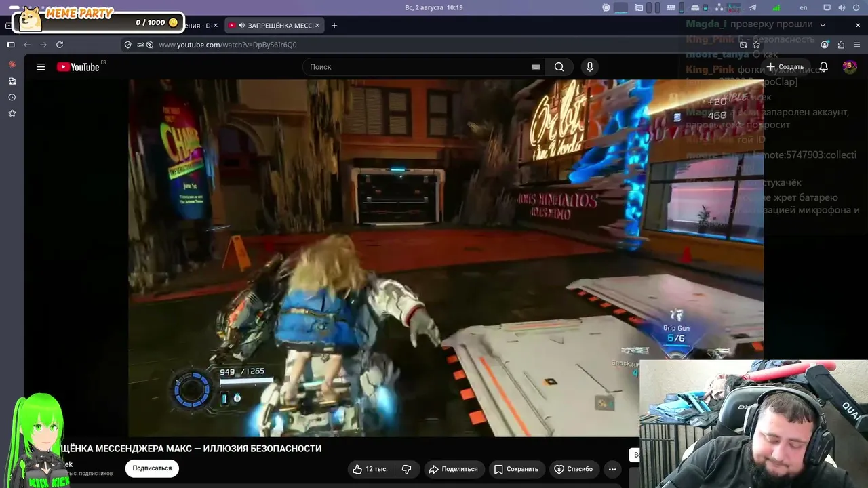This screenshot has height=488, width=868.
Task: Expand the list-all-tabs chevron
Action: [x=823, y=25]
